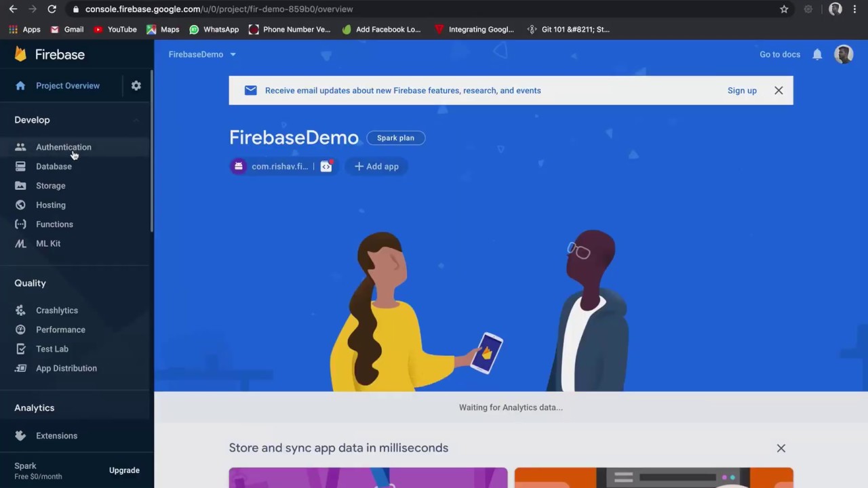The width and height of the screenshot is (868, 488).
Task: Click Add app button
Action: point(376,166)
